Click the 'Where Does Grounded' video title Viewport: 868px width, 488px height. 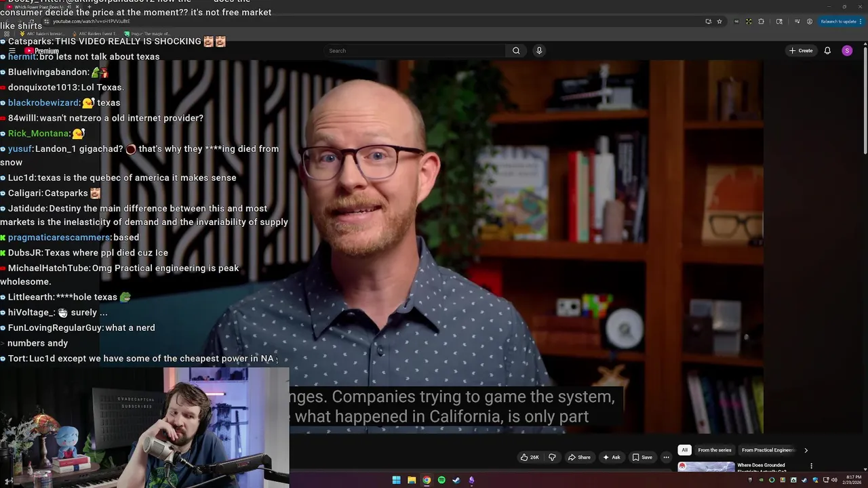click(761, 468)
